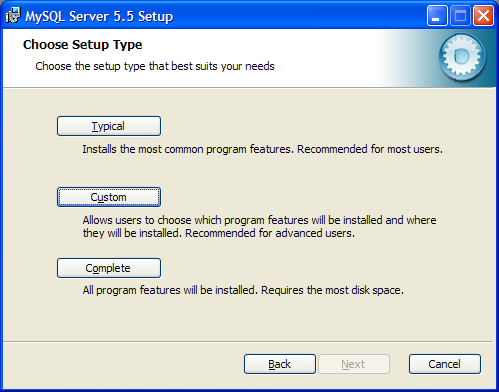Open the installer icon system menu
Image resolution: width=499 pixels, height=392 pixels.
pyautogui.click(x=13, y=16)
